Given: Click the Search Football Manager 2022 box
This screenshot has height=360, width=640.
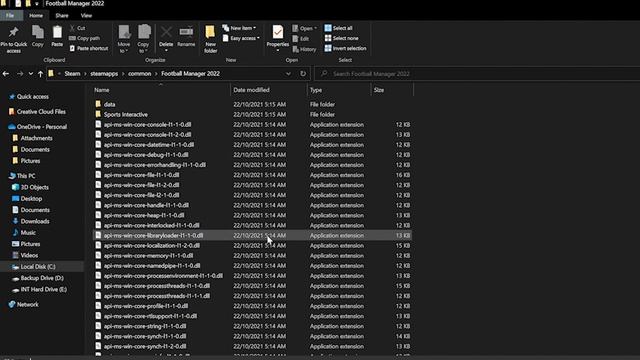Looking at the screenshot, I should tap(478, 74).
